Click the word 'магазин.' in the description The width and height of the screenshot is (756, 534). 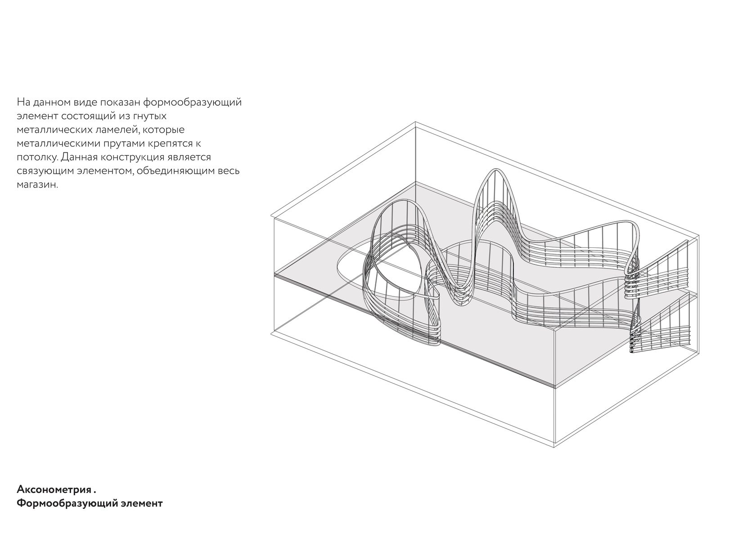[37, 185]
